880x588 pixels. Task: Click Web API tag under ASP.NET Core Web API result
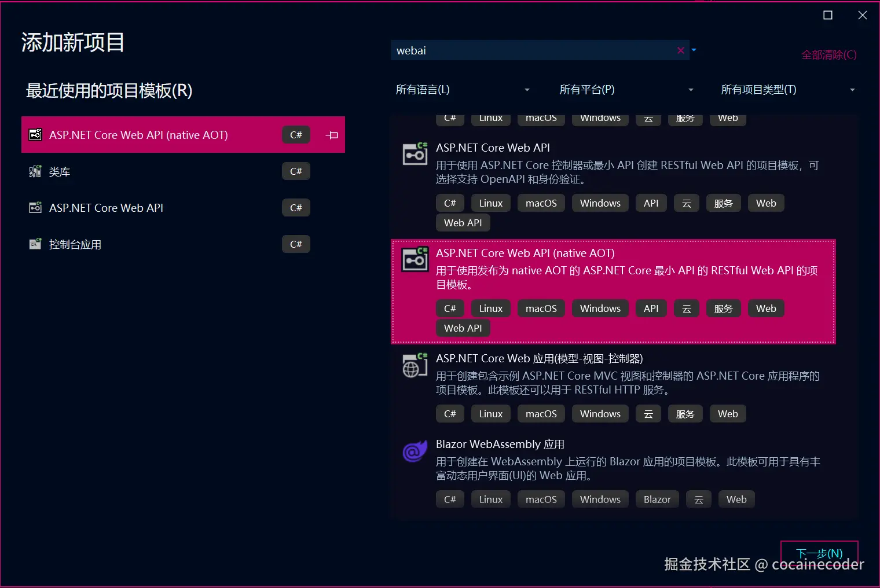[x=463, y=223]
